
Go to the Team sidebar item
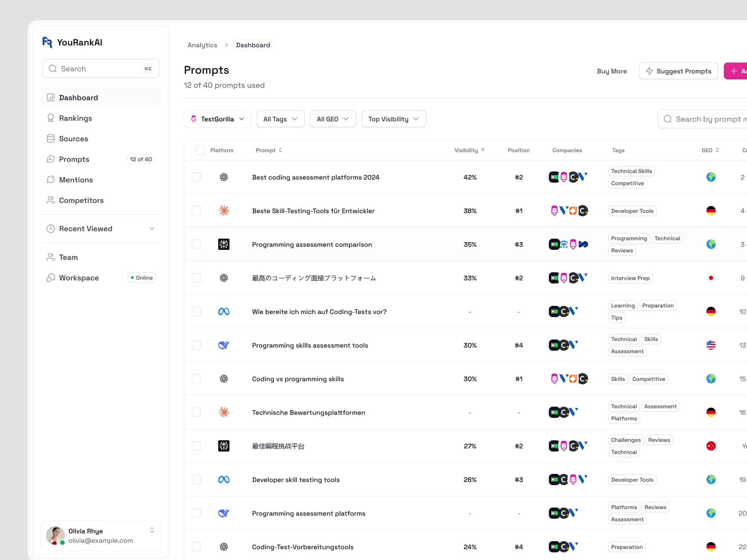click(x=68, y=257)
